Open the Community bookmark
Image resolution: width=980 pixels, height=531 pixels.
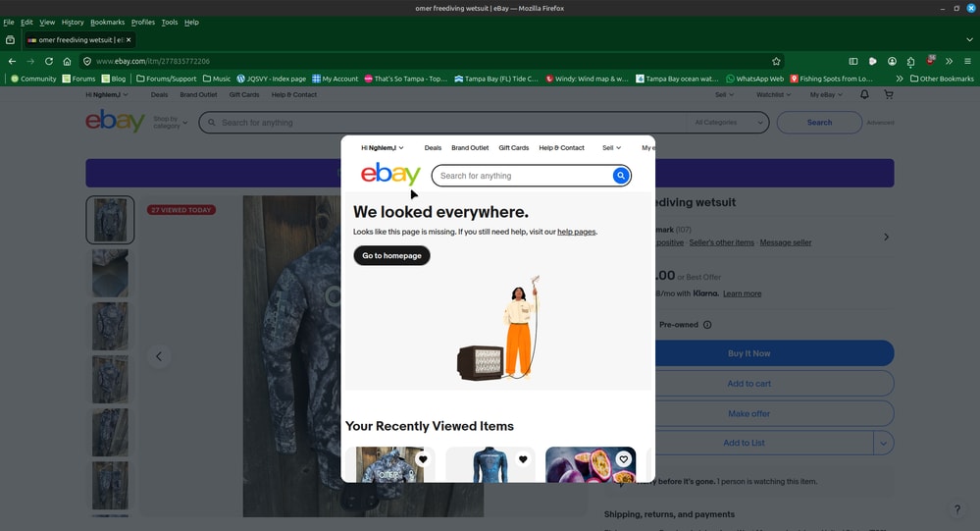[33, 79]
